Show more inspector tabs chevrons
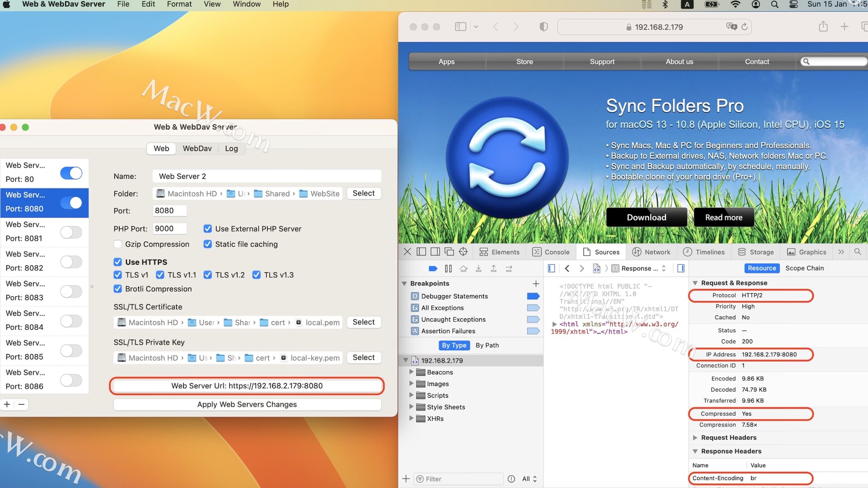Viewport: 868px width, 488px height. [841, 252]
